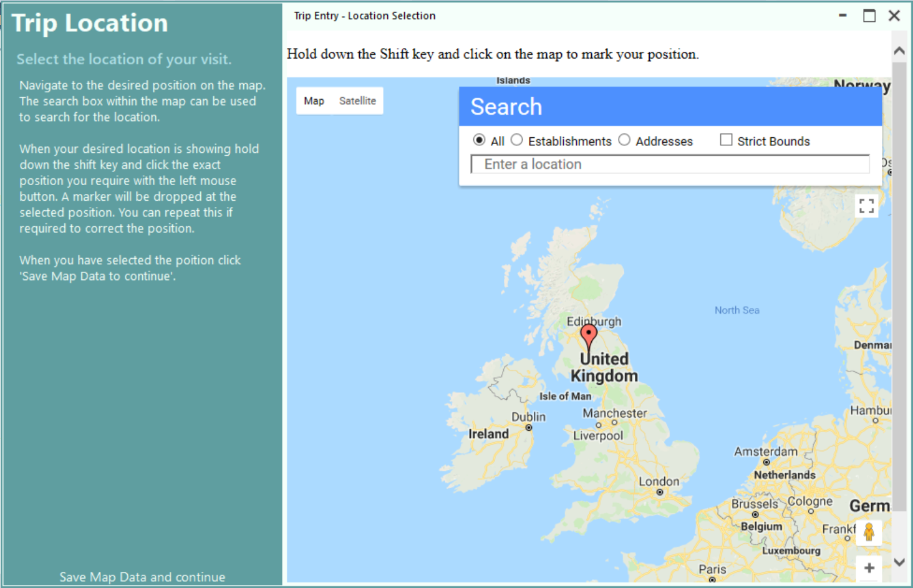Click Save Map Data and continue
This screenshot has width=913, height=588.
coord(142,577)
